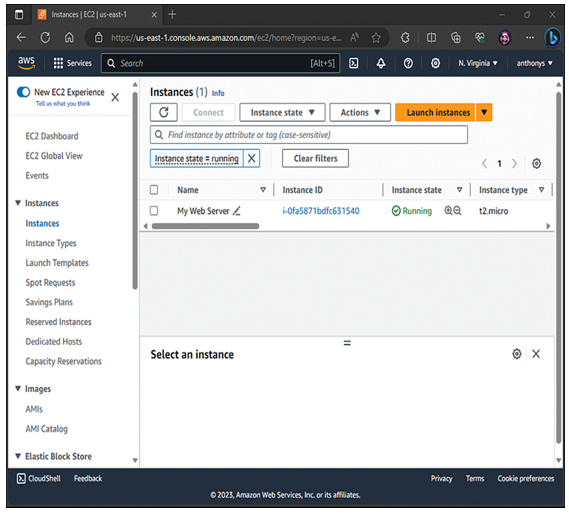Open the browser tab actions menu icon
This screenshot has height=514, width=569.
19,15
